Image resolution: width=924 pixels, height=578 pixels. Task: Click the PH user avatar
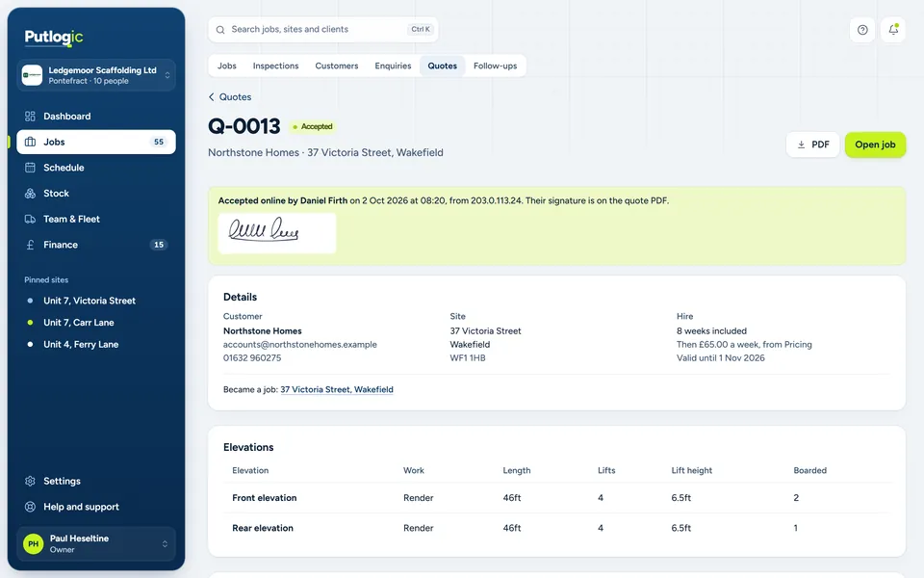[x=34, y=543]
